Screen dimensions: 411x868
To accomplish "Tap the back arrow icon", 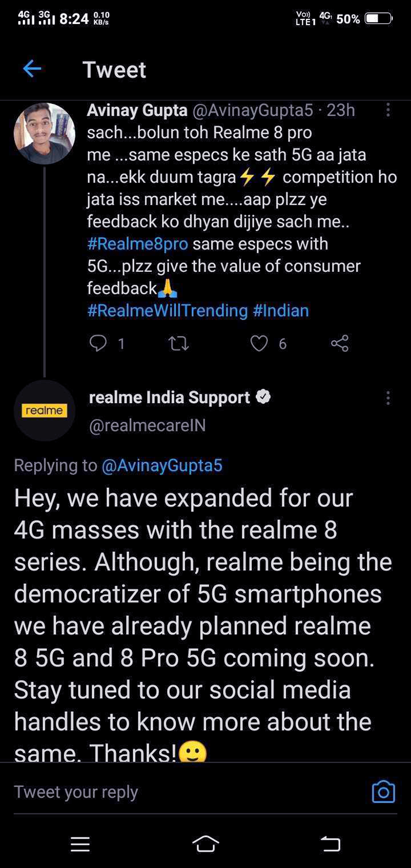I will (32, 69).
